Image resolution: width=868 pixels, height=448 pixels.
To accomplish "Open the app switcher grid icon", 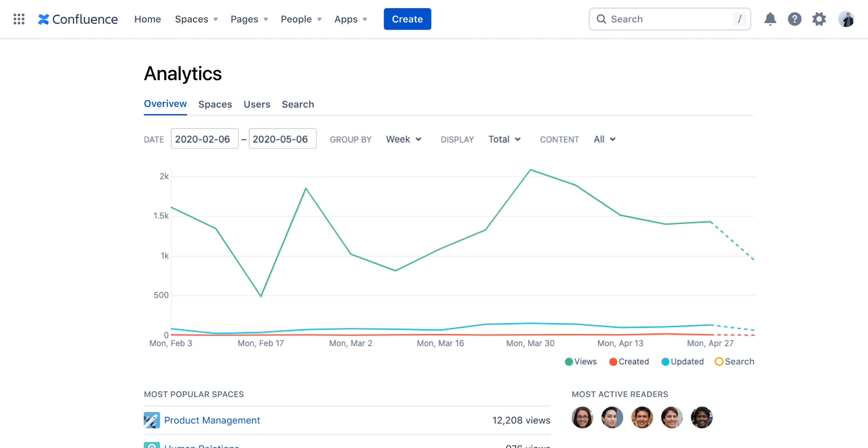I will coord(19,19).
